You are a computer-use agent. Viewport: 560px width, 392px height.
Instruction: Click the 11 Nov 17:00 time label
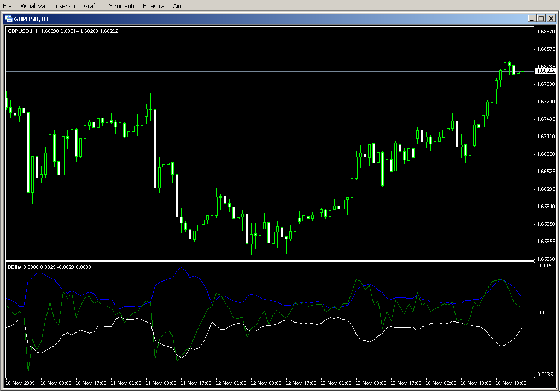pyautogui.click(x=196, y=383)
